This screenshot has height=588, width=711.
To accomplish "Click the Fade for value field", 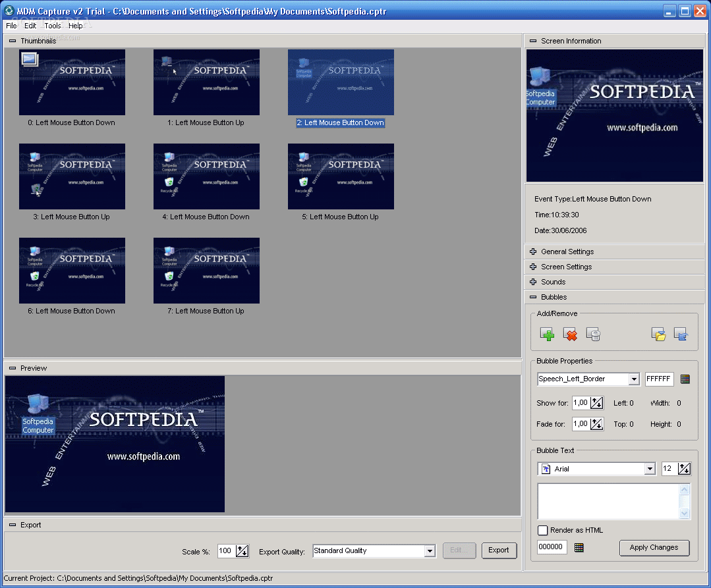I will [581, 424].
